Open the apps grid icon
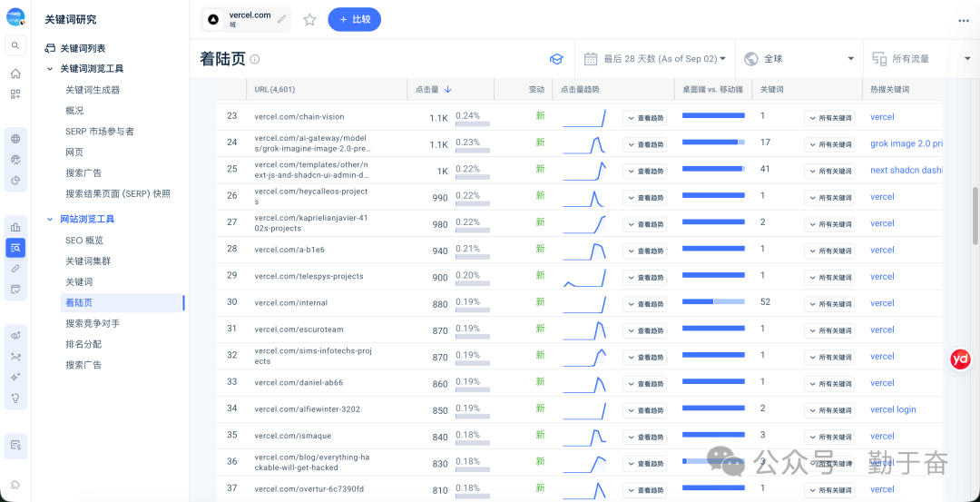Viewport: 980px width, 502px height. coord(15,94)
